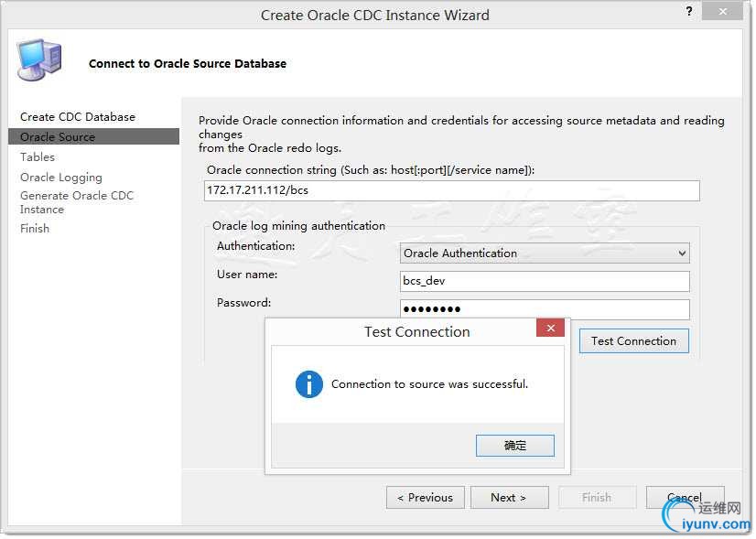756x539 pixels.
Task: Click the 'Connect to Oracle Source Database' heading
Action: point(188,64)
